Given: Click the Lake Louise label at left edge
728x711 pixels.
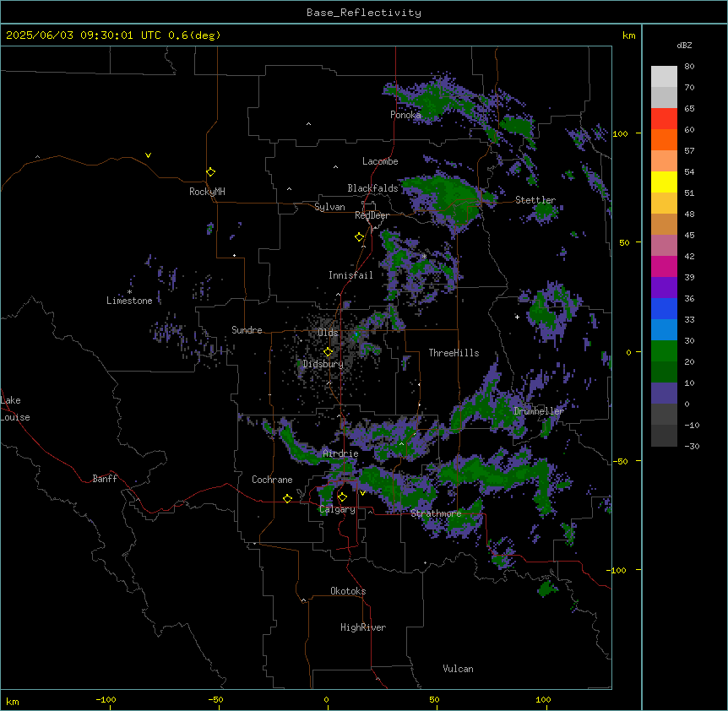Looking at the screenshot, I should [x=15, y=409].
